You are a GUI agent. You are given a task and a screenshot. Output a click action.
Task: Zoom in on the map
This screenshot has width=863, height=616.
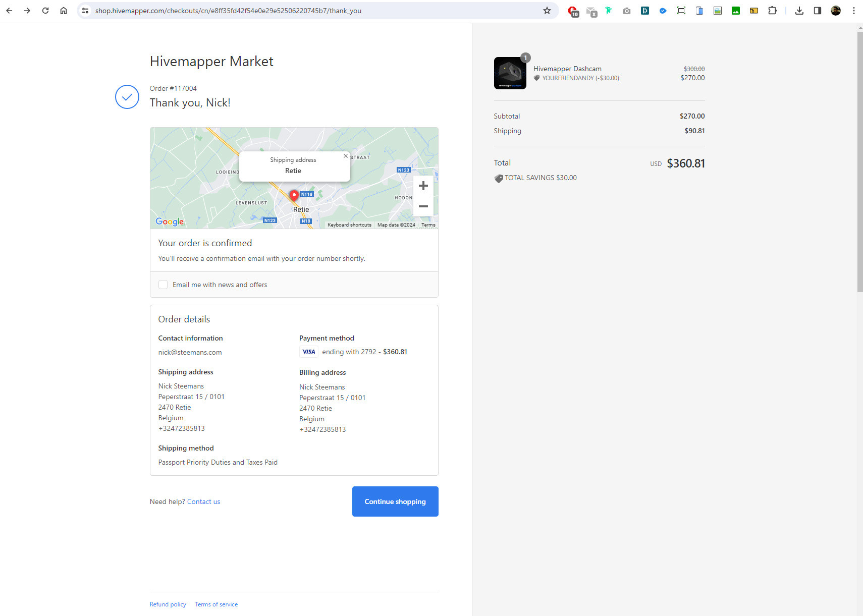(423, 186)
